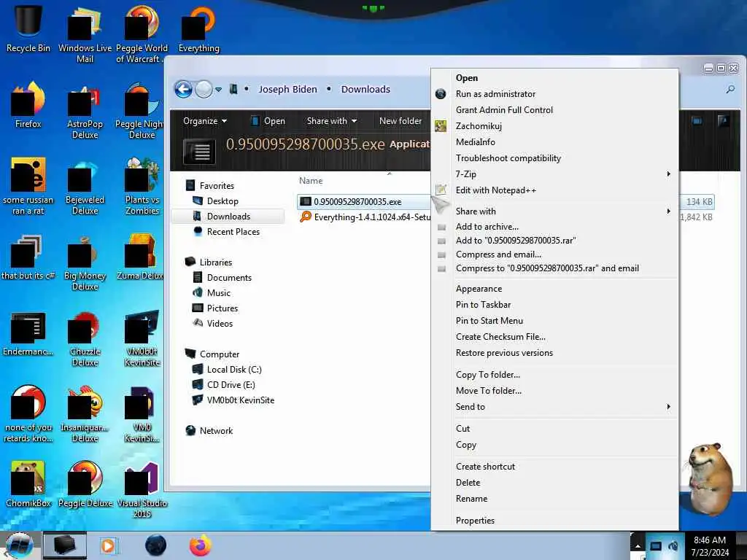Select Pin to Taskbar
Screen dimensions: 747x560
[x=554, y=305]
